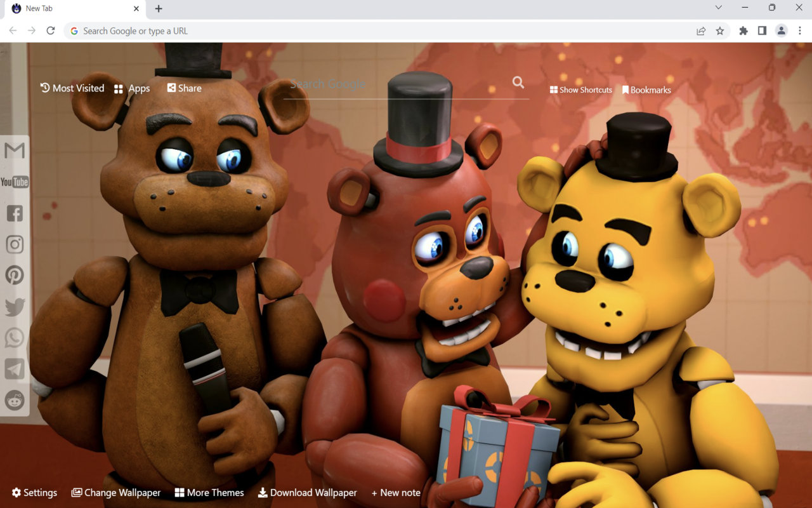812x508 pixels.
Task: Open the Extensions puzzle menu
Action: click(x=743, y=30)
